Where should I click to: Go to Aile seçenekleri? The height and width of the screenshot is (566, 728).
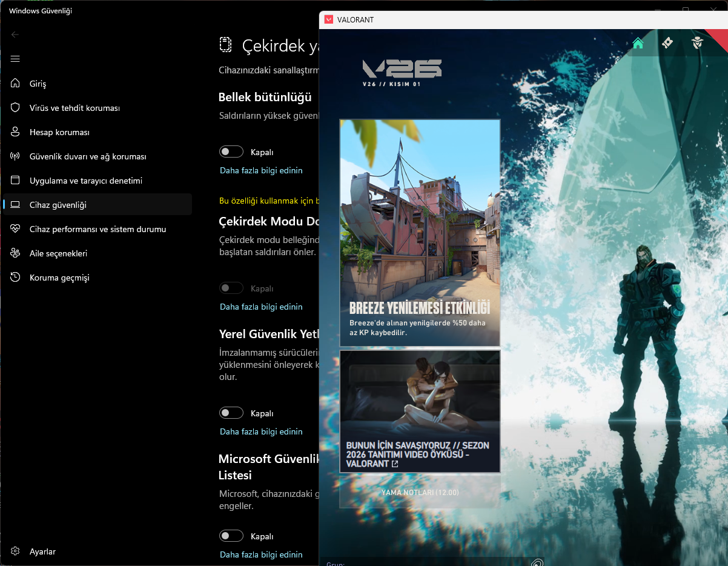(x=97, y=253)
